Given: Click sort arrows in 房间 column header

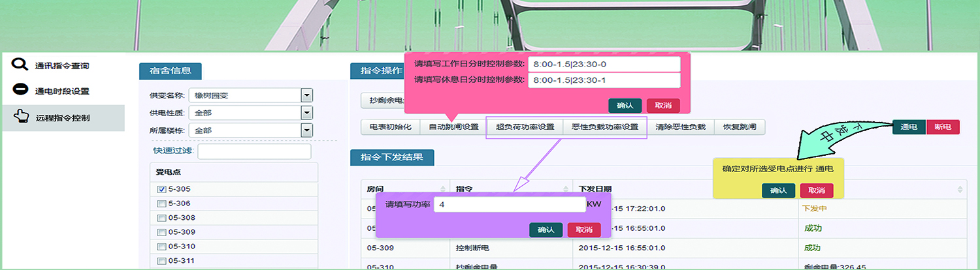Looking at the screenshot, I should (443, 189).
